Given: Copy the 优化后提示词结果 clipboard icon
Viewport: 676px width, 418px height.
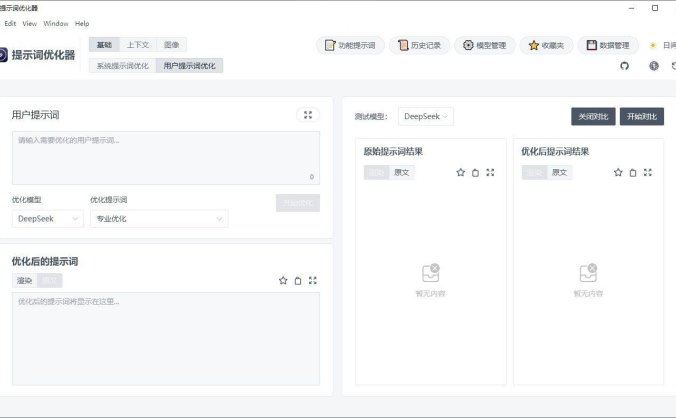Looking at the screenshot, I should pyautogui.click(x=633, y=172).
